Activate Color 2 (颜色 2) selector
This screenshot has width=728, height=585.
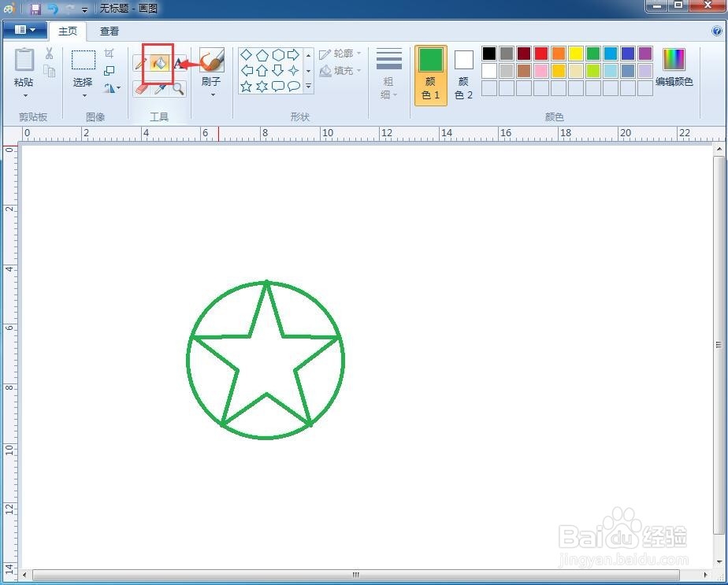coord(463,76)
